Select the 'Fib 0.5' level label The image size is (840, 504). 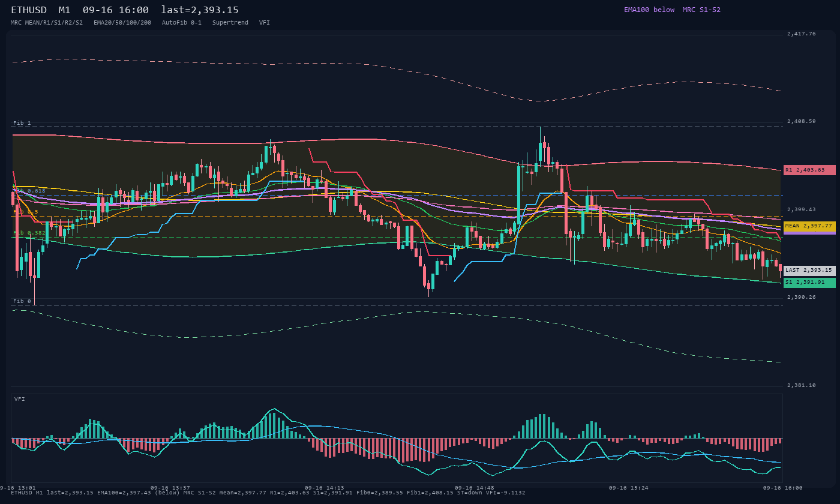[26, 212]
